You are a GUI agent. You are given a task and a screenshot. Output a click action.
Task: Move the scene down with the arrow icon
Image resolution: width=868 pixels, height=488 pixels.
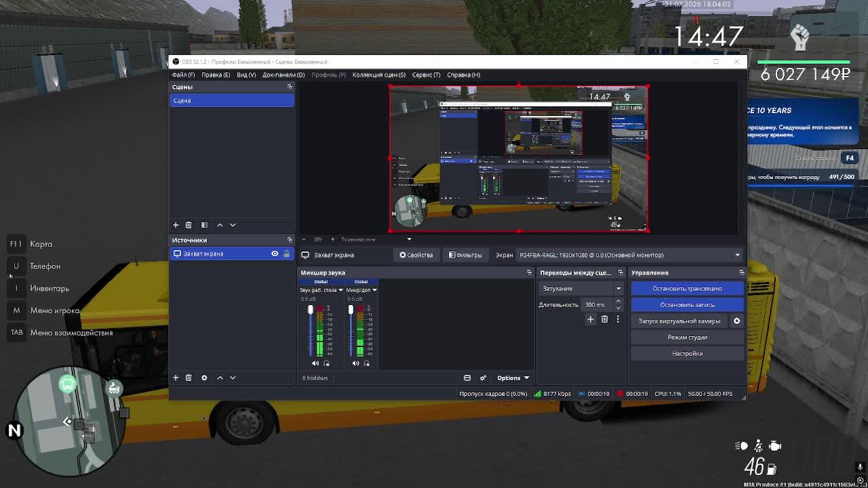tap(233, 225)
